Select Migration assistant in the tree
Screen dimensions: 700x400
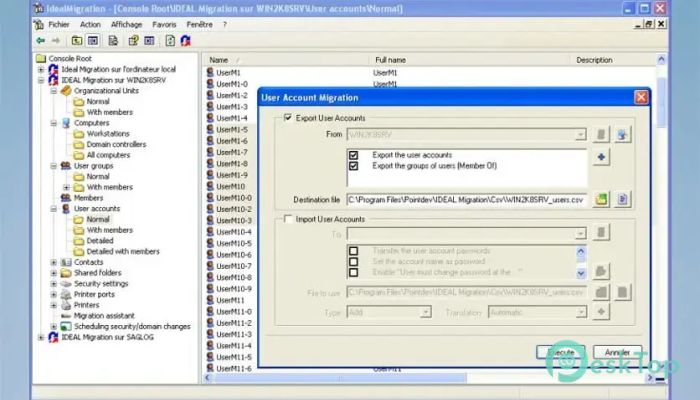pos(104,316)
